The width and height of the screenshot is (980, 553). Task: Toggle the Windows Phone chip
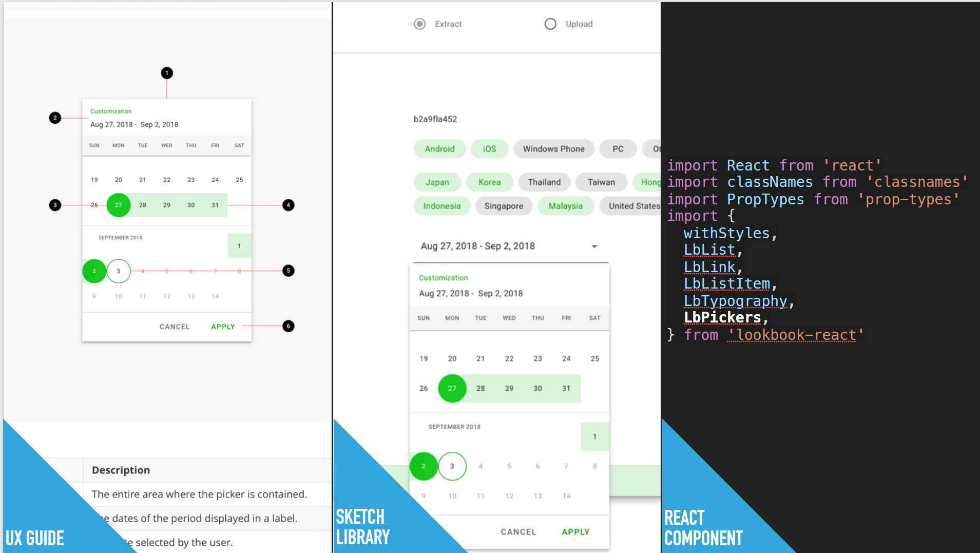coord(554,149)
